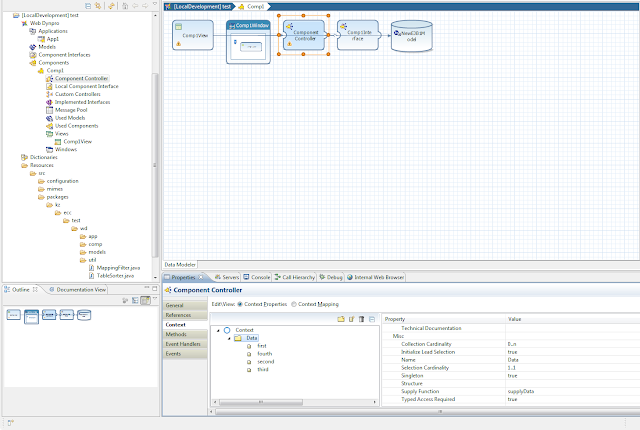
Task: Select Dictionaries node in tree
Action: tap(44, 157)
